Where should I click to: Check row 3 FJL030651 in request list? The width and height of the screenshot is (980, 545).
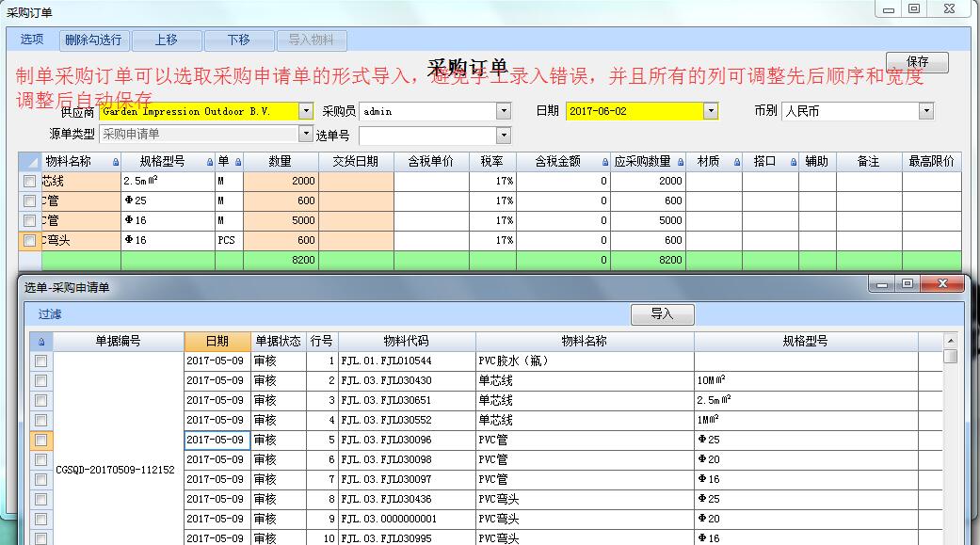coord(41,401)
